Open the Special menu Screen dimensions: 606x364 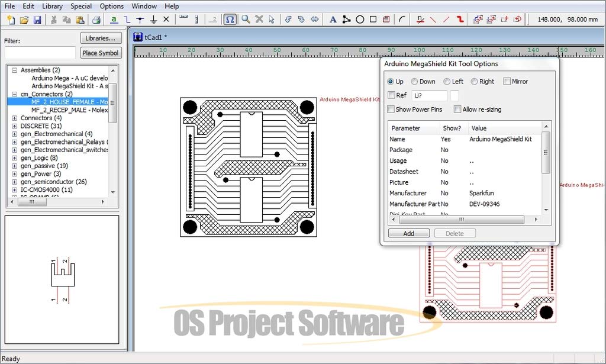[81, 6]
